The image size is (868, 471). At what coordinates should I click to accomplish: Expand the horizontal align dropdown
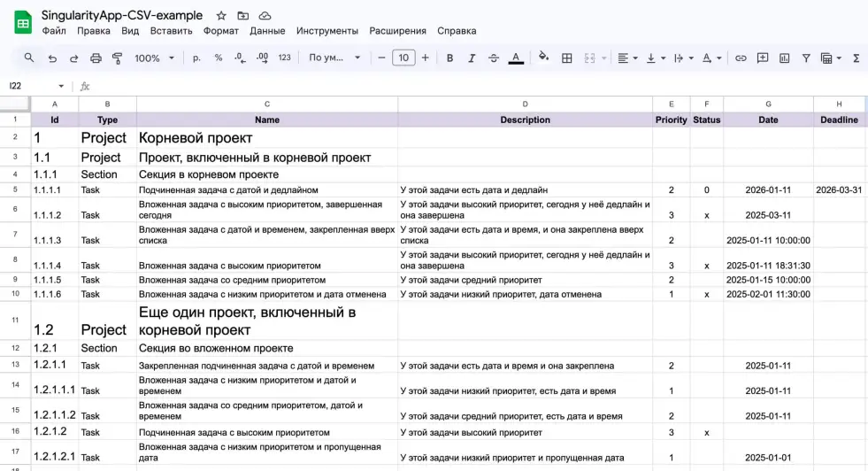point(627,58)
